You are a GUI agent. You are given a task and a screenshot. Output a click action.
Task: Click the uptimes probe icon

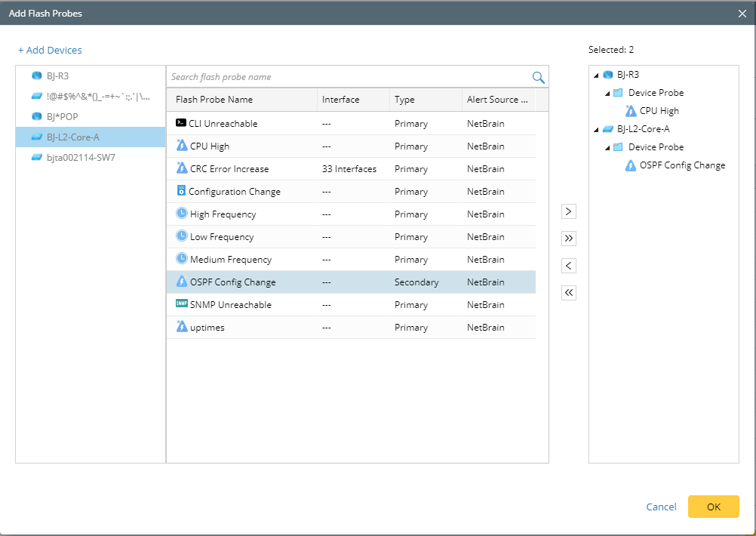(x=181, y=326)
